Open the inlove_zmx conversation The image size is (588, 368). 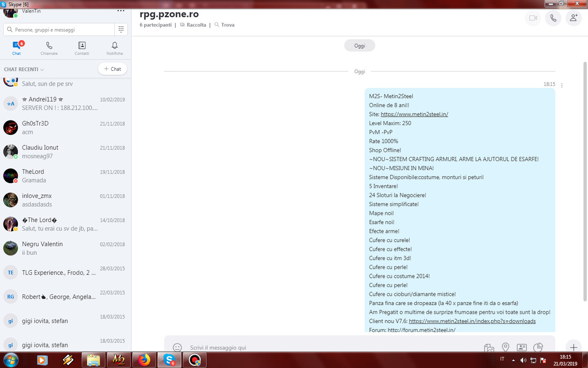[65, 200]
